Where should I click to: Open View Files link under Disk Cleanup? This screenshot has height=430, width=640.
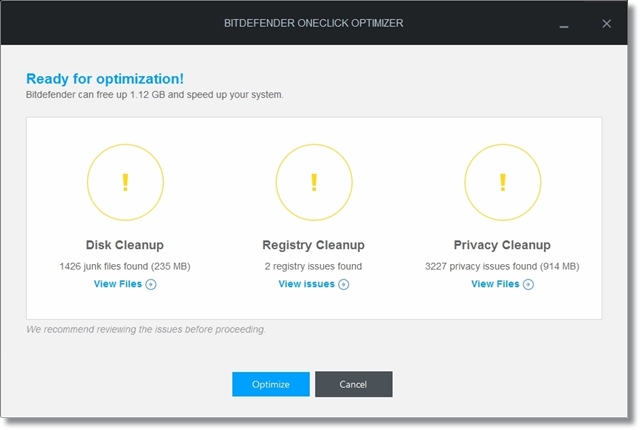(x=118, y=284)
